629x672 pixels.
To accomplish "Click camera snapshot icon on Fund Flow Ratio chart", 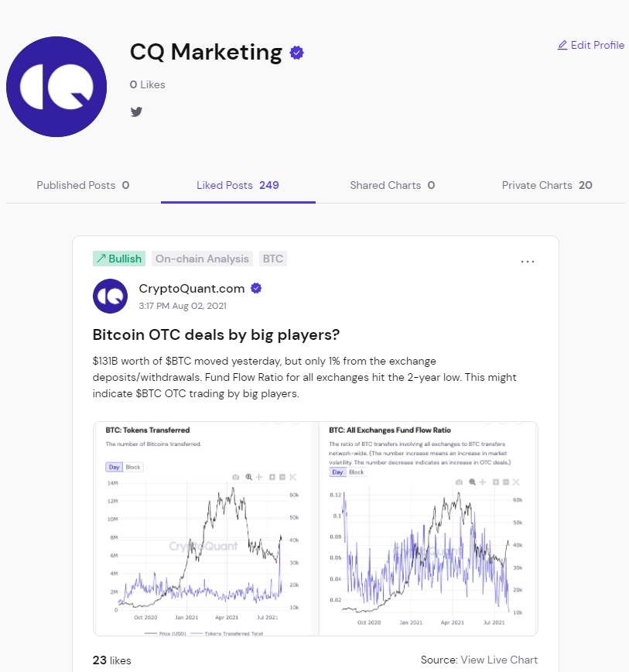I will tap(459, 482).
